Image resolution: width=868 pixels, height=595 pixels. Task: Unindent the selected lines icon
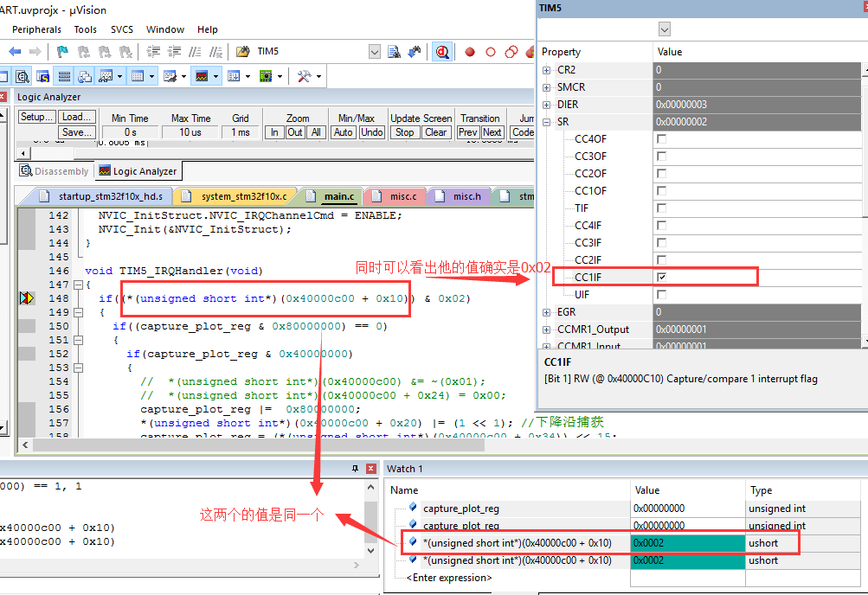point(174,51)
